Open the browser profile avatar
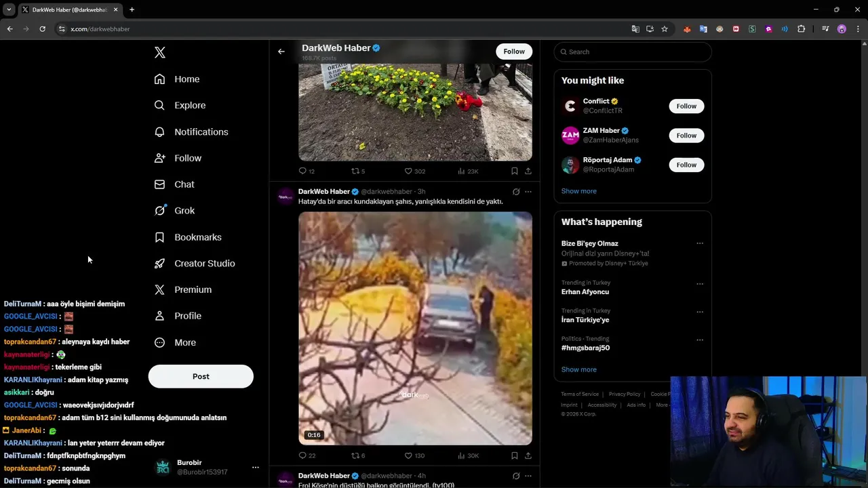The width and height of the screenshot is (868, 488). (842, 29)
